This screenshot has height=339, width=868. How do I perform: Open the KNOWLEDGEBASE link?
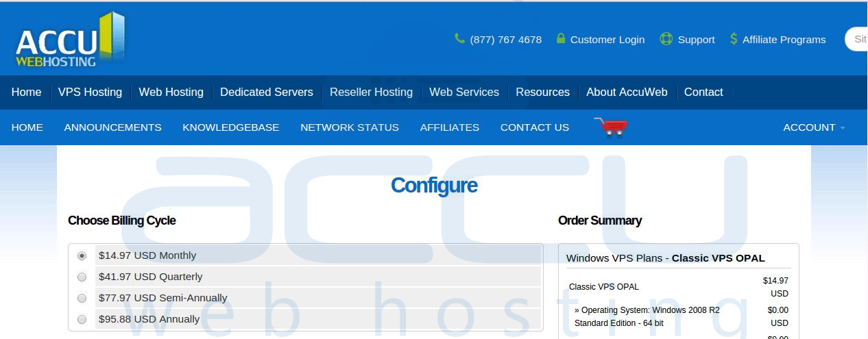(231, 127)
